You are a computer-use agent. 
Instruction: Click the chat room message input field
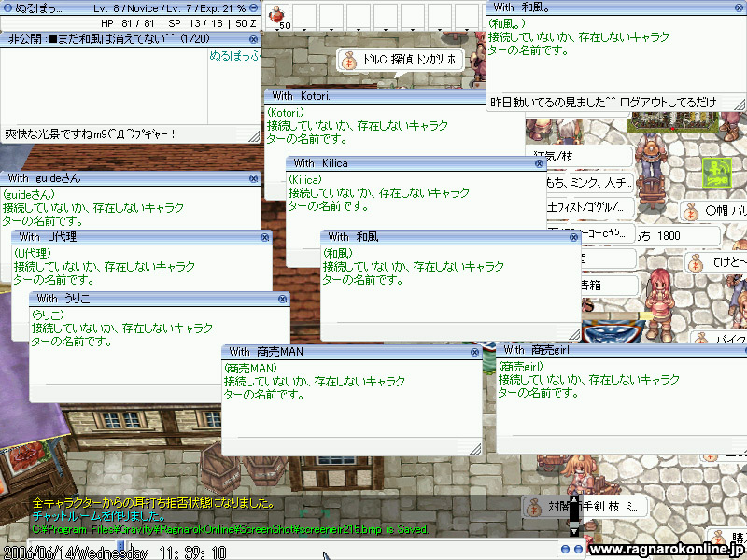click(126, 134)
